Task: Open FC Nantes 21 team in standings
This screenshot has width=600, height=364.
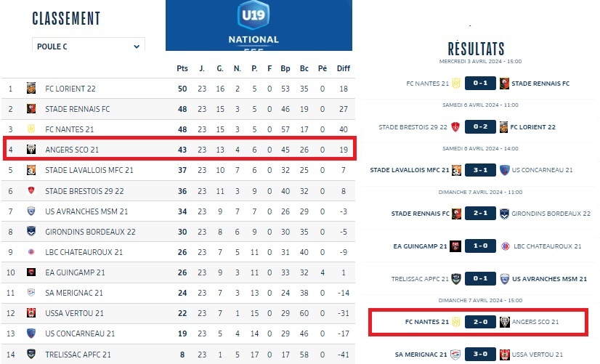Action: pyautogui.click(x=70, y=129)
